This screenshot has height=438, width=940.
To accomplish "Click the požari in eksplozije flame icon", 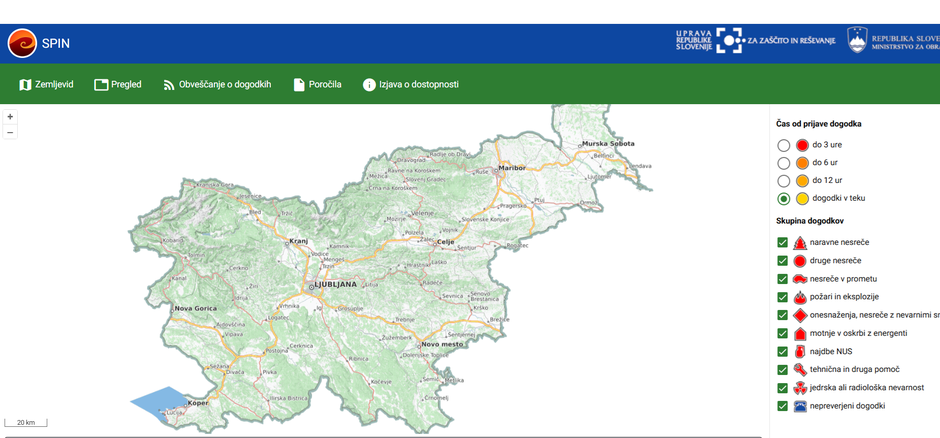I will tap(800, 297).
